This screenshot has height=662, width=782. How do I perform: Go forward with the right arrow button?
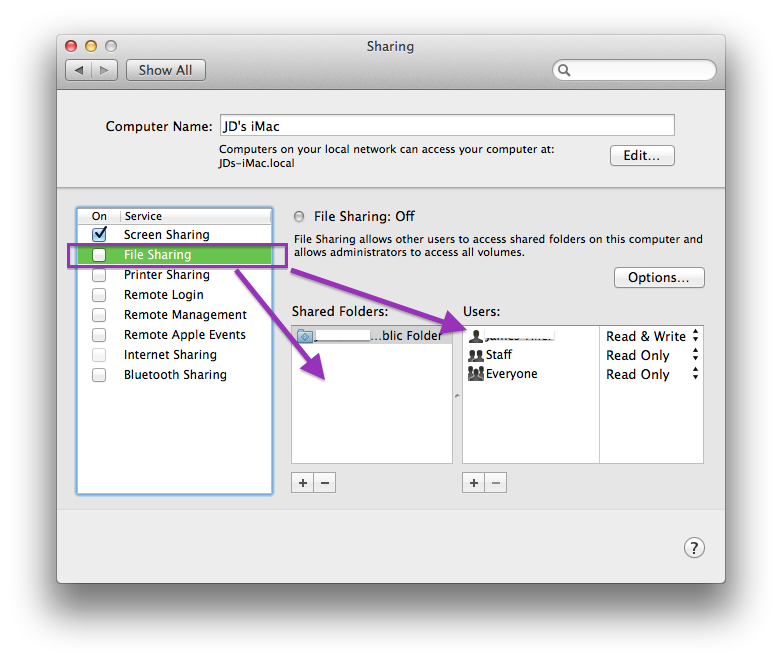coord(105,70)
